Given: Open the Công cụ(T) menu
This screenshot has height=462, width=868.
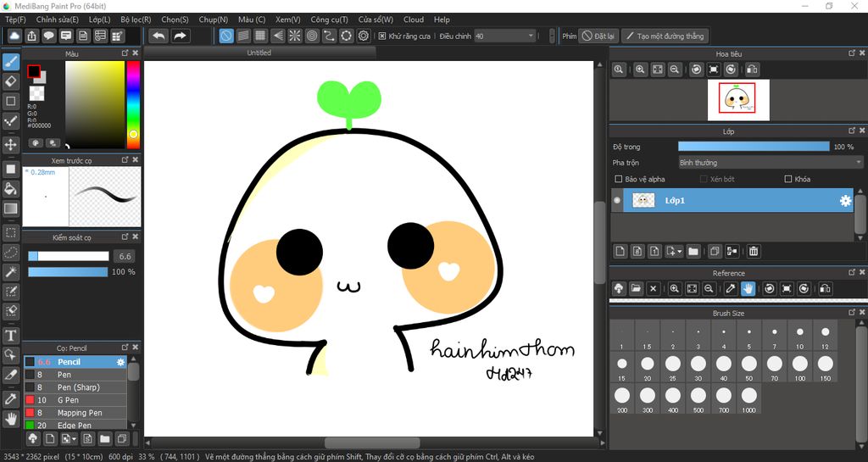Looking at the screenshot, I should point(329,19).
